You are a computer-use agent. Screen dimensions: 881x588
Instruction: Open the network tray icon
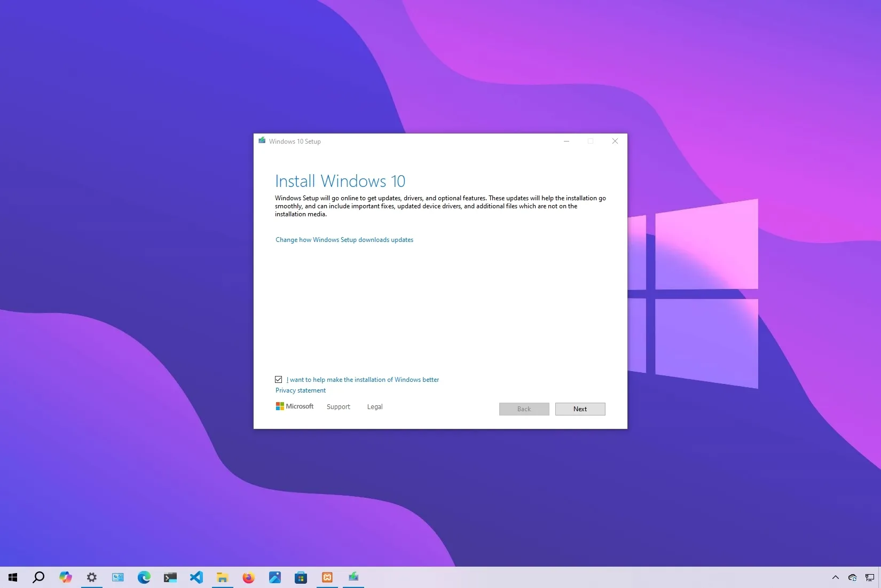click(870, 577)
